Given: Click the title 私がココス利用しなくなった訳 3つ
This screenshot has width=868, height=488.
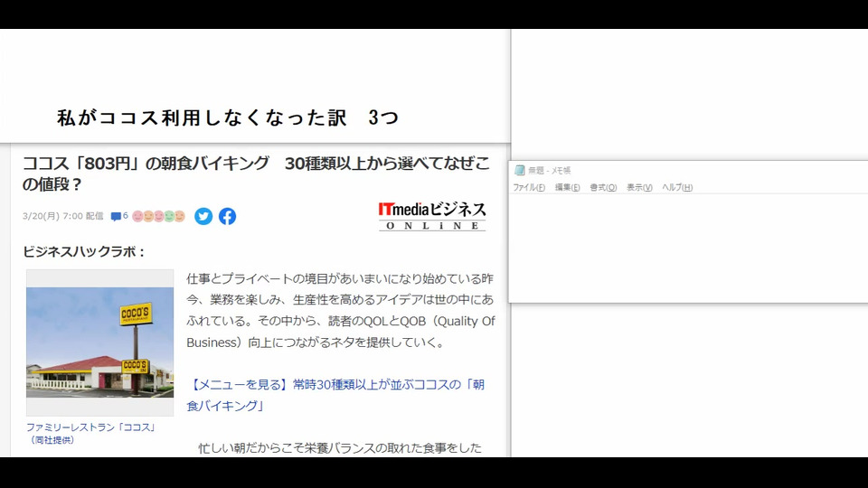Looking at the screenshot, I should point(228,117).
